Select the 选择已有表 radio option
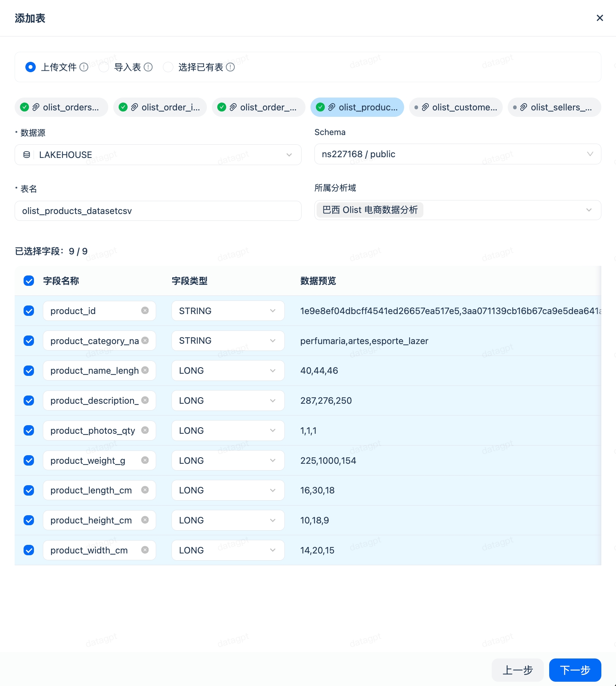Image resolution: width=616 pixels, height=686 pixels. click(x=168, y=67)
